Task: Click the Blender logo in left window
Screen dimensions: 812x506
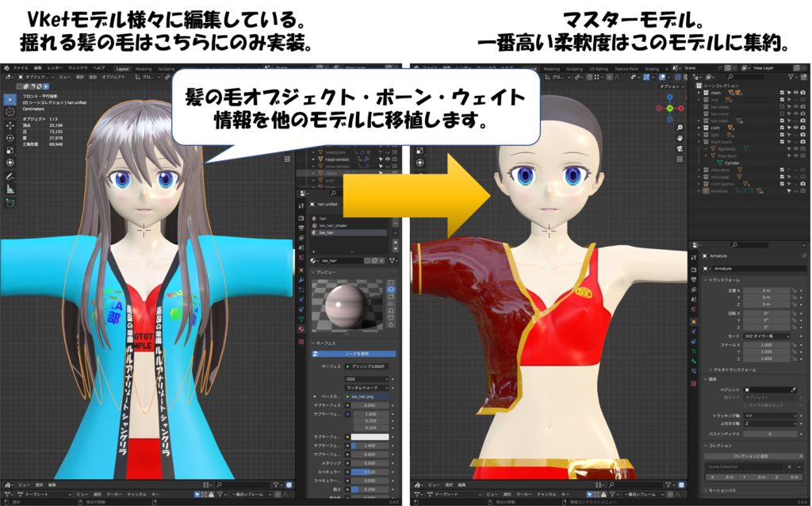Action: [6, 68]
